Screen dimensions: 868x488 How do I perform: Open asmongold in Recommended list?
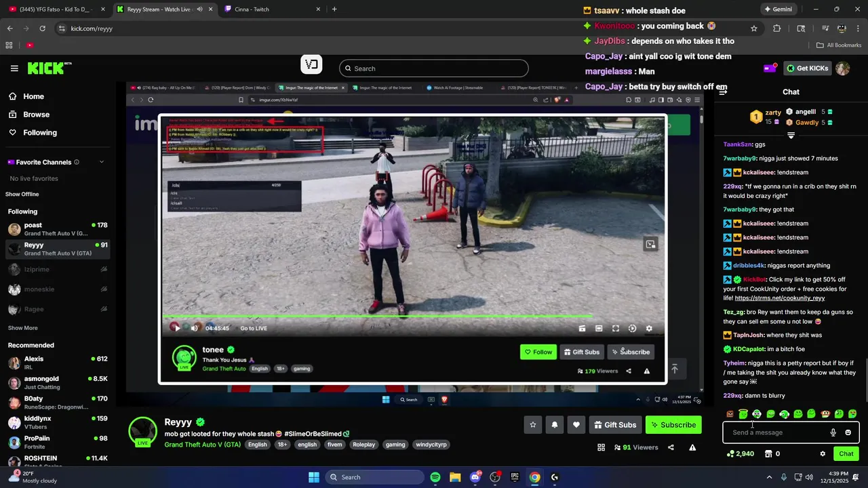click(x=58, y=383)
